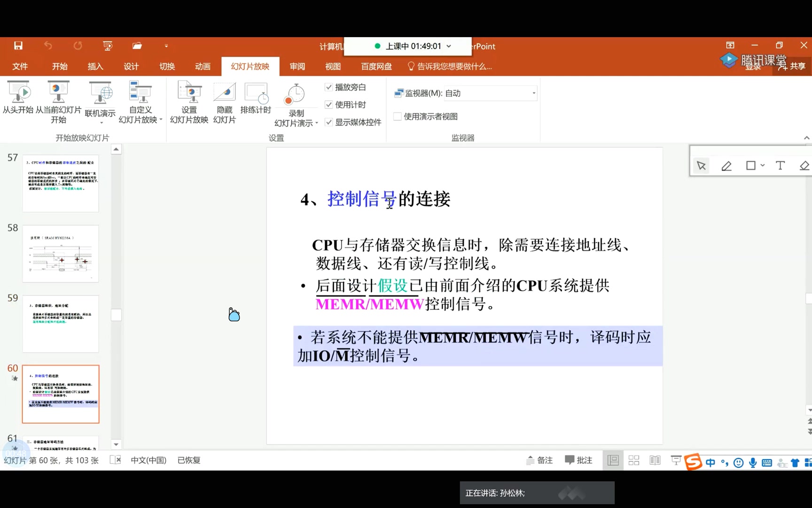
Task: Click the 批注 comments button
Action: pyautogui.click(x=578, y=460)
